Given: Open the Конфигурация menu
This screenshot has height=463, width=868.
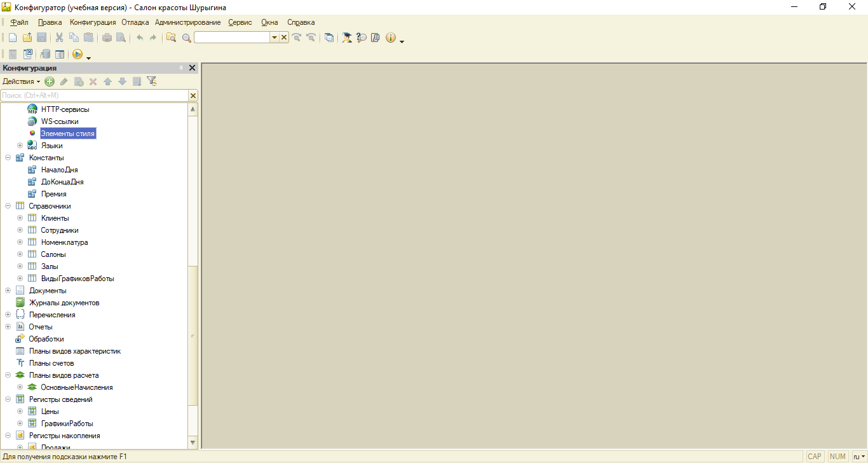Looking at the screenshot, I should (93, 22).
